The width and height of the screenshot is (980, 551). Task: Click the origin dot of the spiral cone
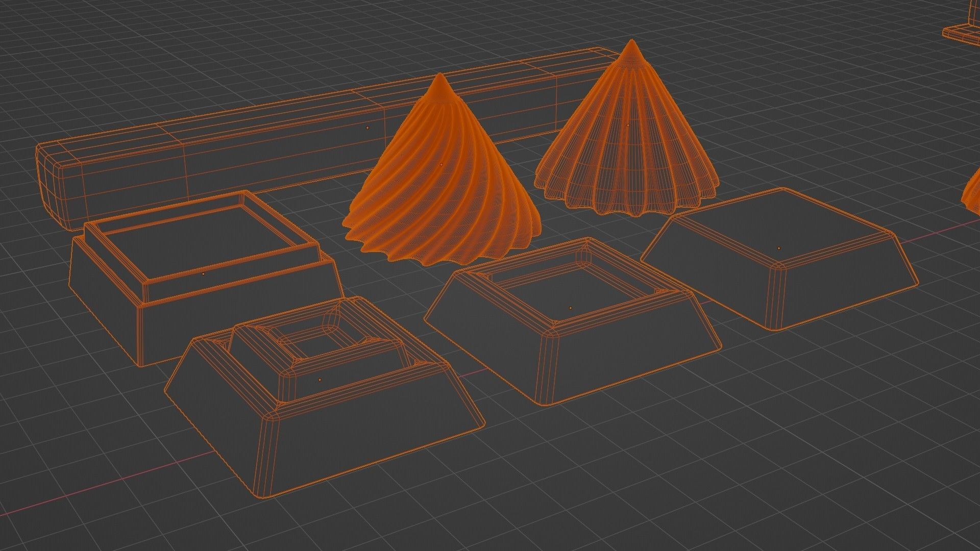pos(442,165)
